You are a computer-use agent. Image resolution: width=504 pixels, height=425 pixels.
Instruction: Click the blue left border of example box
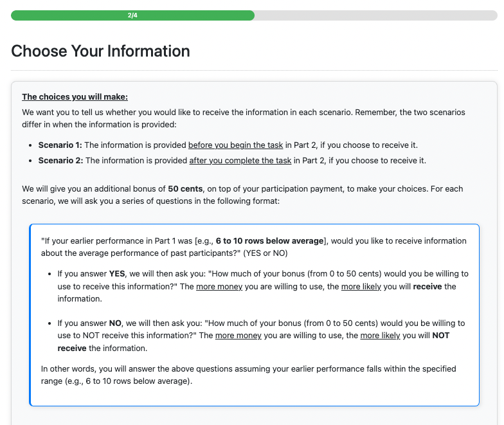tap(30, 315)
